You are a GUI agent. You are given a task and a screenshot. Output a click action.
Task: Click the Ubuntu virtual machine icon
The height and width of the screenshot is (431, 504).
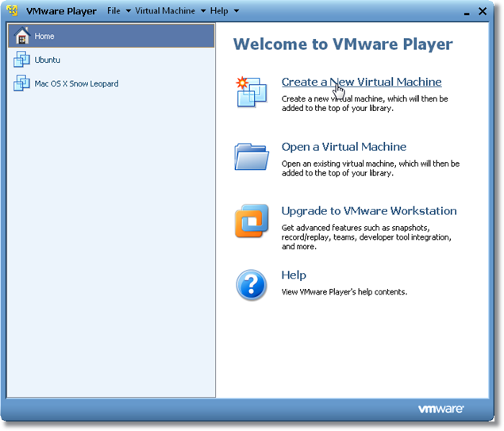21,60
